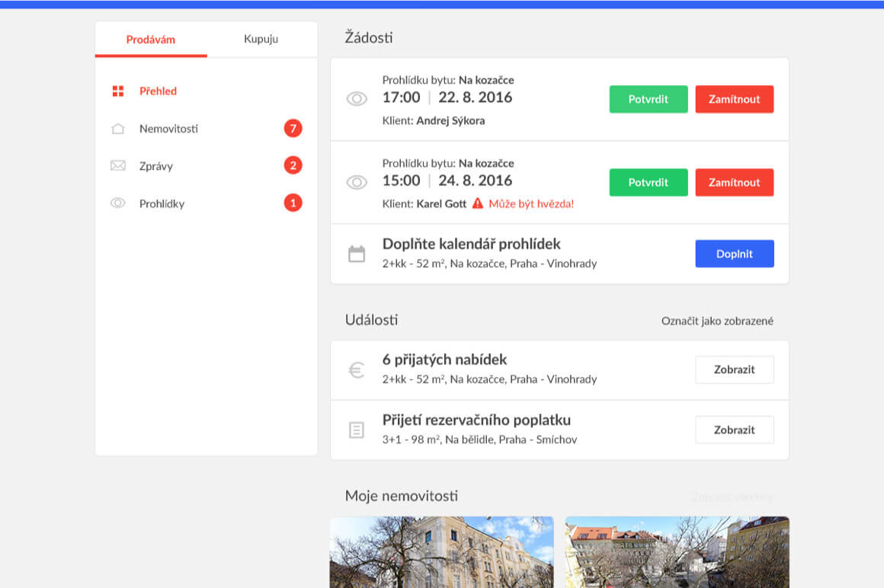This screenshot has height=588, width=884.
Task: Reject the 17:00 22. 8. 2016 viewing with Zamítnout
Action: click(734, 99)
